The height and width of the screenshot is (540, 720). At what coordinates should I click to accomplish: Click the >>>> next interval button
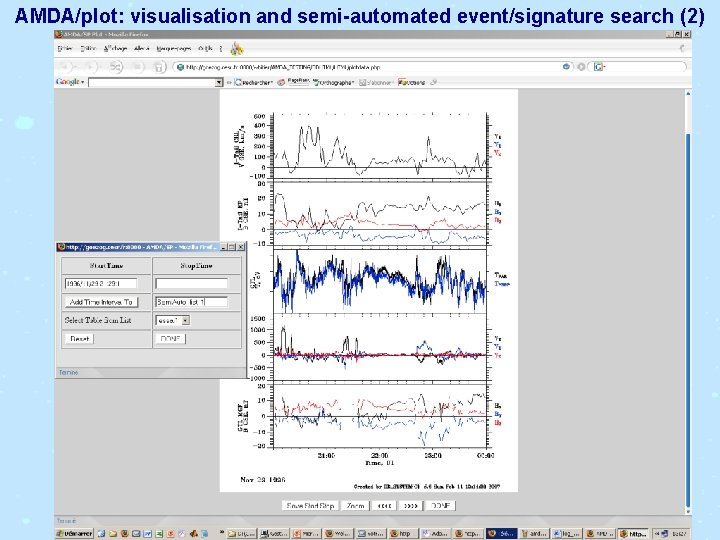[x=411, y=506]
